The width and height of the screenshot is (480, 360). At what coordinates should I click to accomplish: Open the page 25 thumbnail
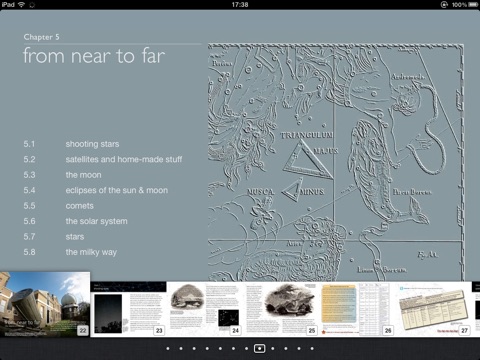coord(281,309)
